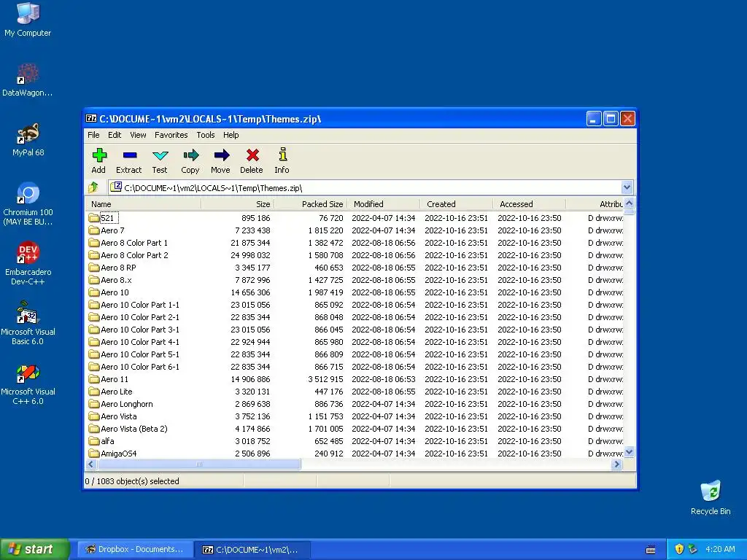Select the 521 folder row
Image resolution: width=747 pixels, height=560 pixels.
(x=355, y=218)
